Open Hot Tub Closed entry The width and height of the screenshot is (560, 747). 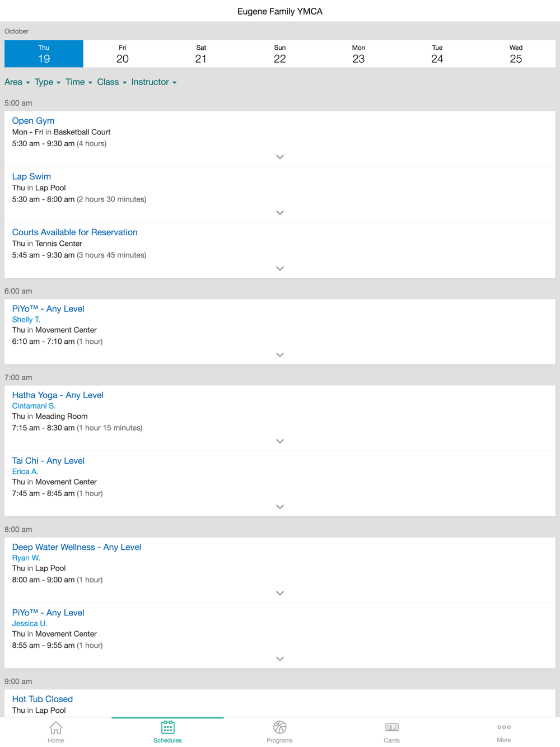pyautogui.click(x=43, y=699)
